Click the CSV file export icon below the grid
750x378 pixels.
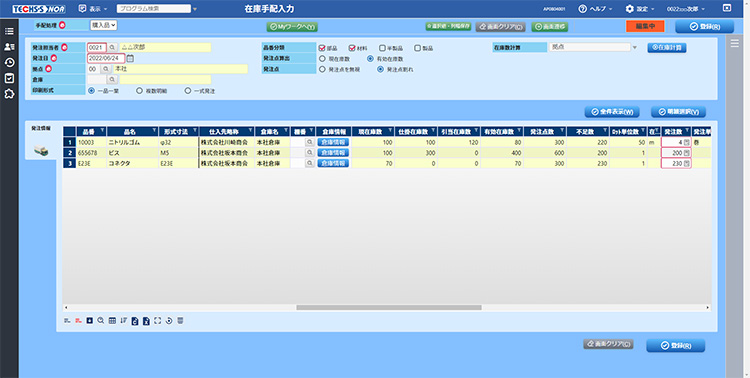pyautogui.click(x=135, y=321)
